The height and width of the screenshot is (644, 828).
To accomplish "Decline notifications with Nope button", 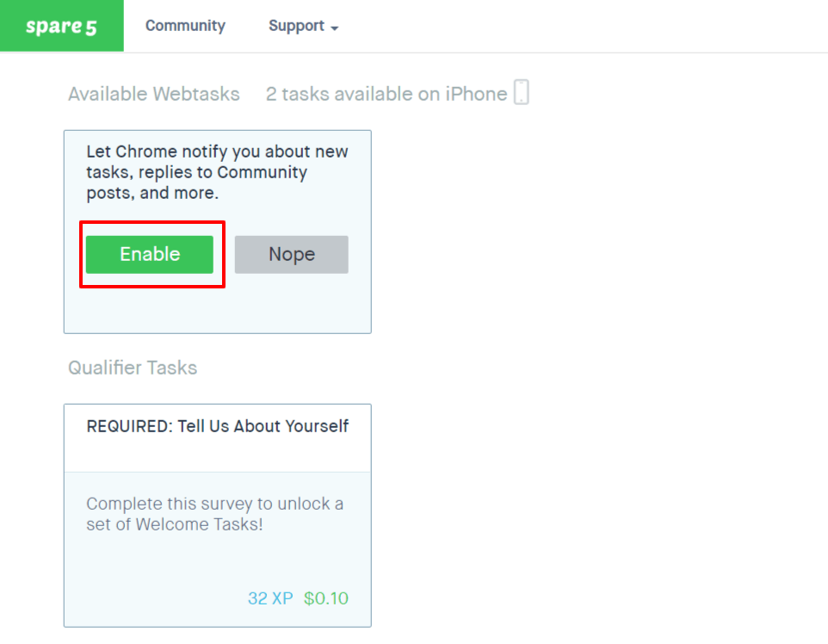I will tap(292, 254).
